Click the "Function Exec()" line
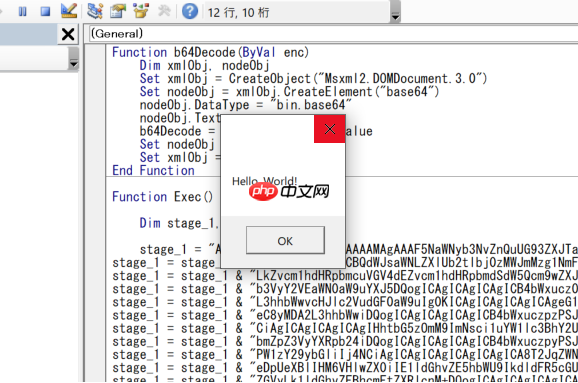Screen dimensions: 578x383 pos(163,197)
